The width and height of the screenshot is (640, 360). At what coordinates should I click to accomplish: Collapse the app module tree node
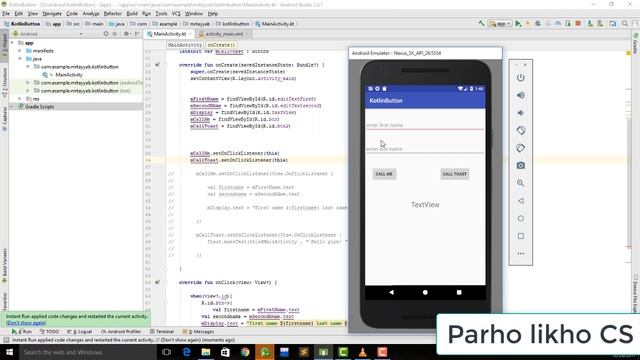tap(12, 42)
